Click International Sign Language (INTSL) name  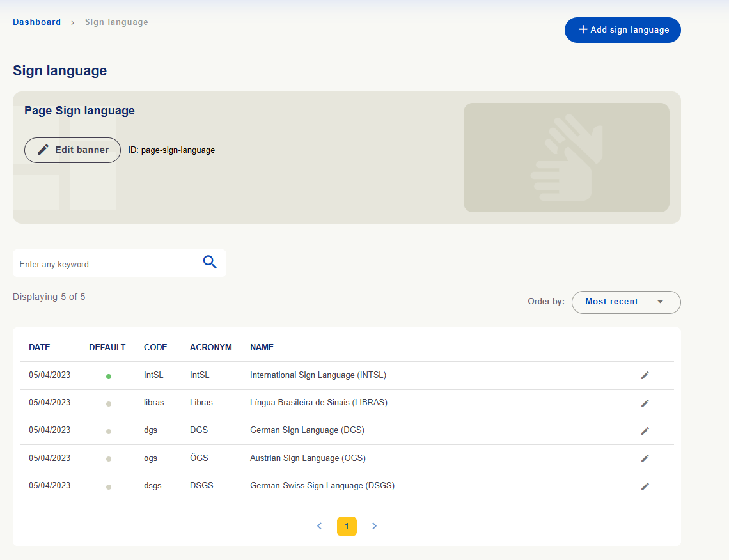tap(318, 375)
